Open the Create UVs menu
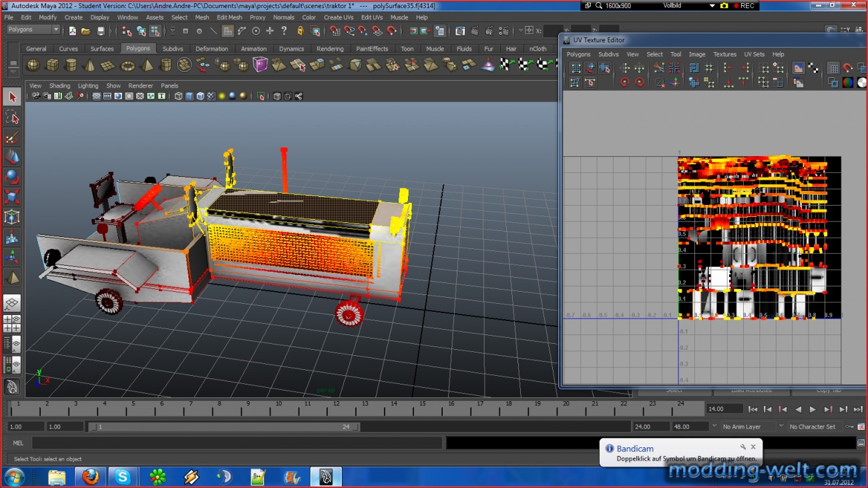Image resolution: width=868 pixels, height=488 pixels. pos(339,17)
